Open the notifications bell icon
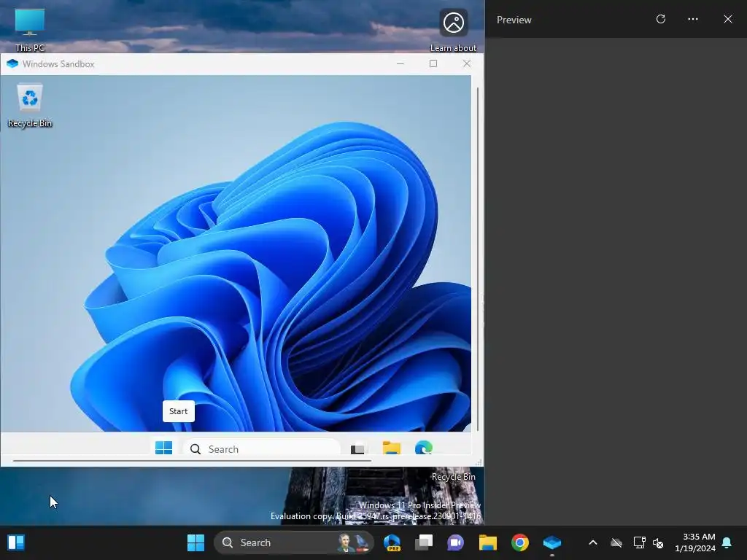 point(727,542)
